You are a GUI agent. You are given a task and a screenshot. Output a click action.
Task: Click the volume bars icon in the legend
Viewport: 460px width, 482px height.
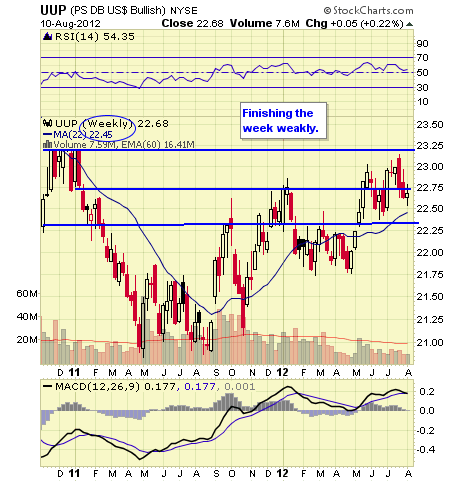(x=48, y=144)
